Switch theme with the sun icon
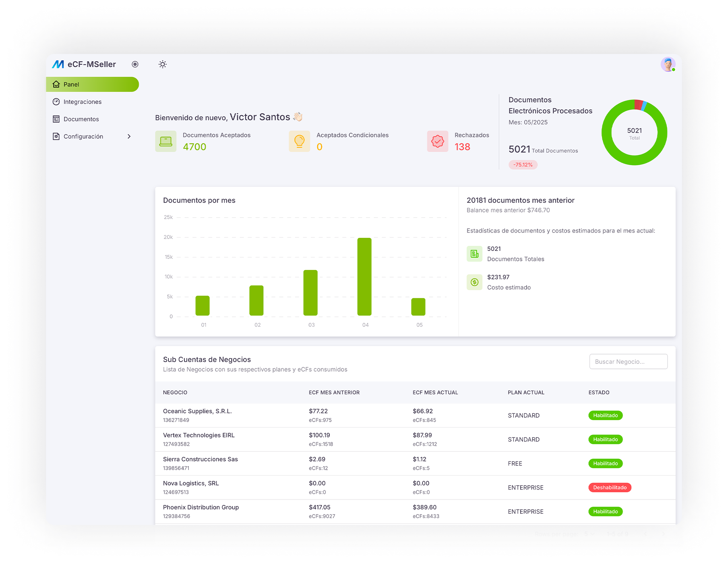728x563 pixels. coord(163,64)
